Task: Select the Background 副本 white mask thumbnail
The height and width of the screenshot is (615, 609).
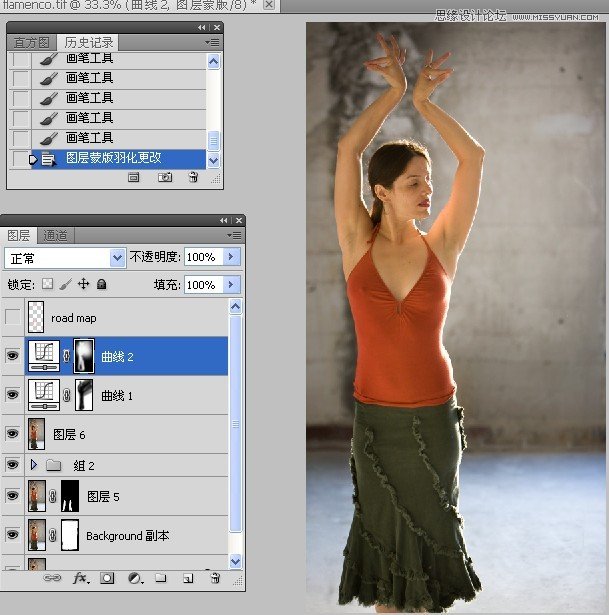Action: coord(70,535)
